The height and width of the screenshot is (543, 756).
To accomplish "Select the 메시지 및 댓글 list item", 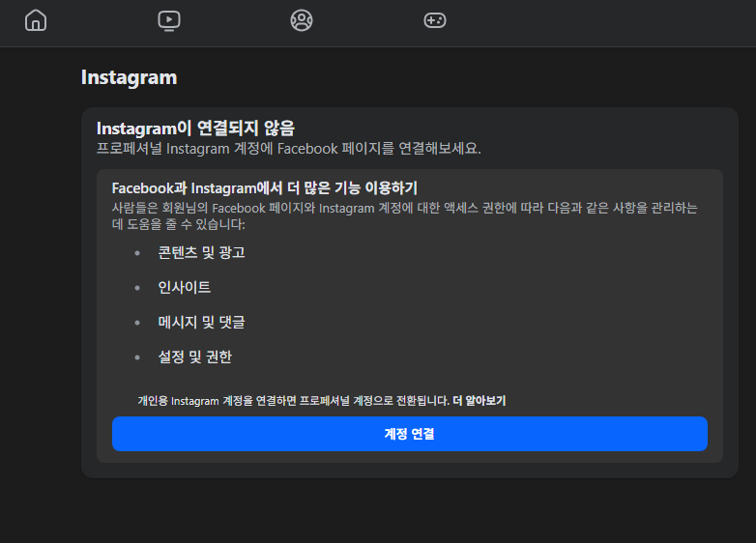I will tap(201, 322).
